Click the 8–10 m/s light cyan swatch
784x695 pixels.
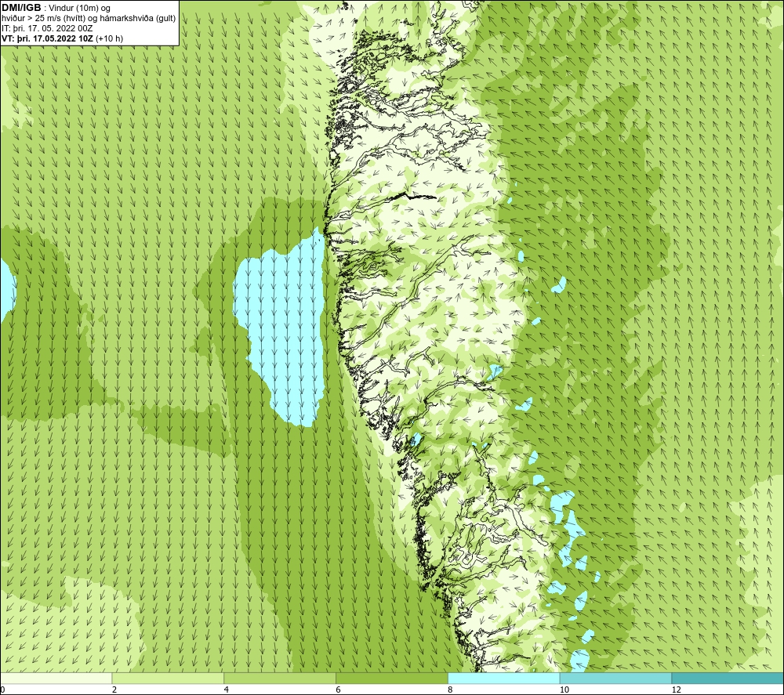point(504,678)
